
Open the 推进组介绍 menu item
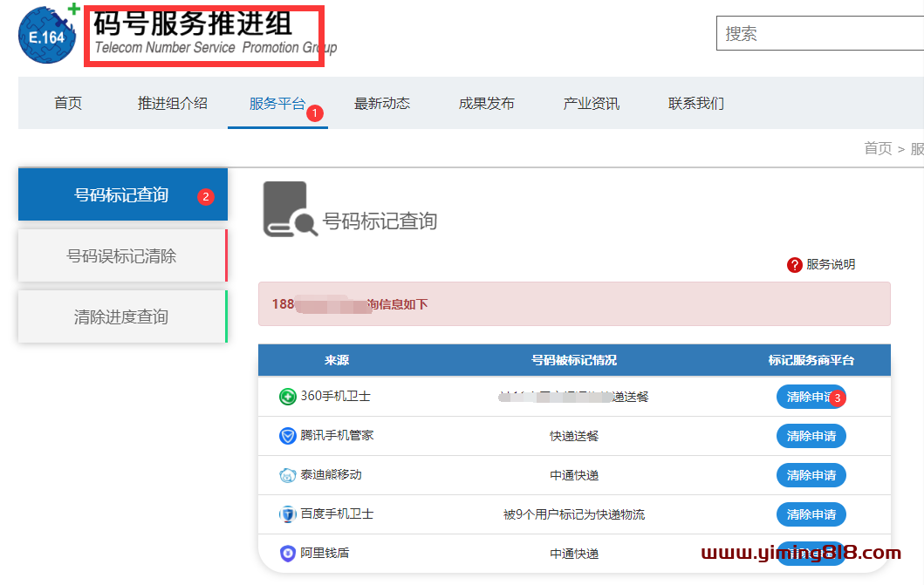pos(173,104)
